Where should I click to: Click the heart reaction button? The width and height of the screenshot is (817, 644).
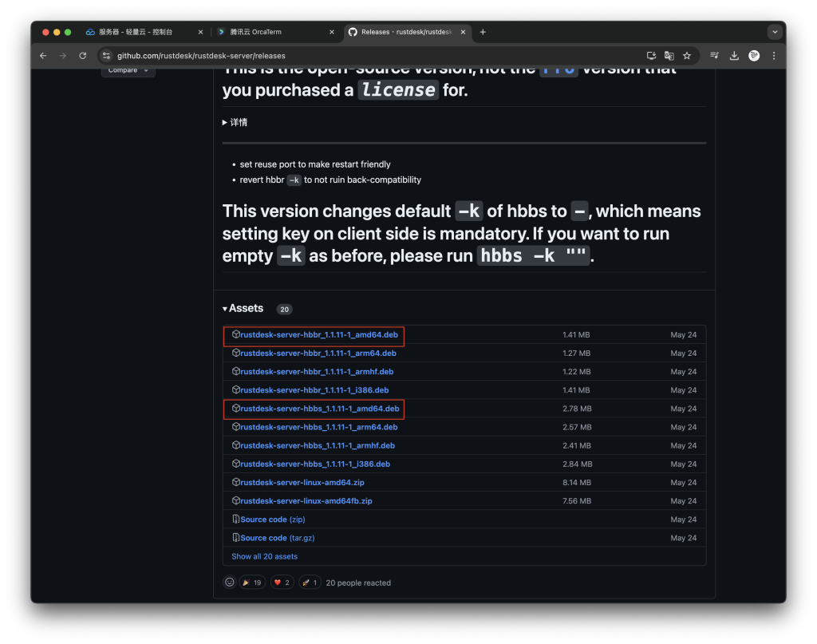click(x=282, y=583)
